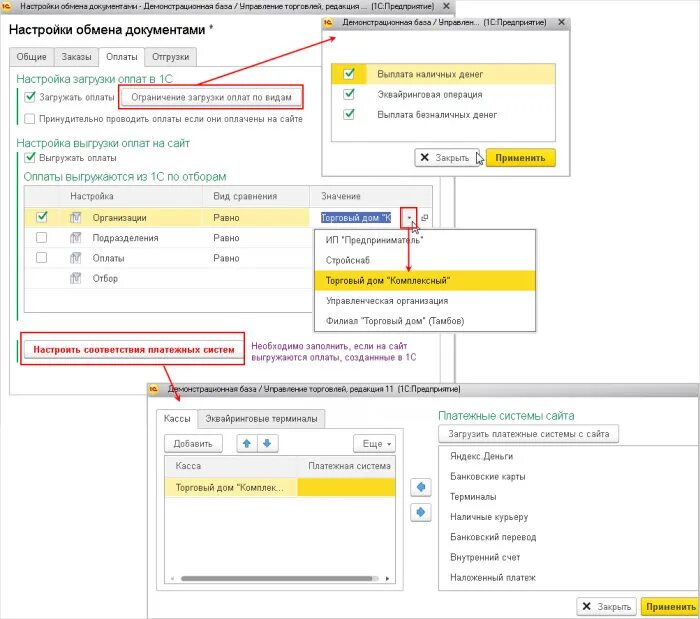The height and width of the screenshot is (619, 700).
Task: Click Загрузить платежные системы с сайта
Action: (528, 434)
